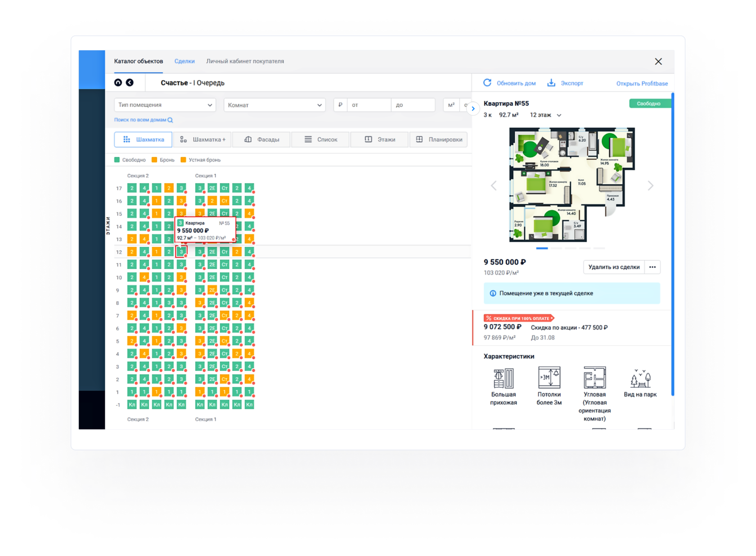
Task: Switch to the Фасады view
Action: pos(261,139)
